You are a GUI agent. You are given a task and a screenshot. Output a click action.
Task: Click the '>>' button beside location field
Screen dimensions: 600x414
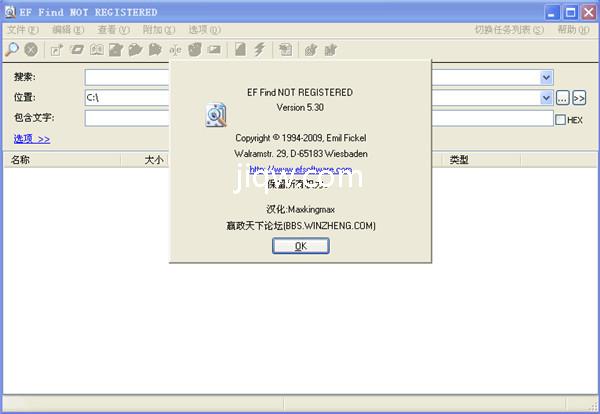579,98
